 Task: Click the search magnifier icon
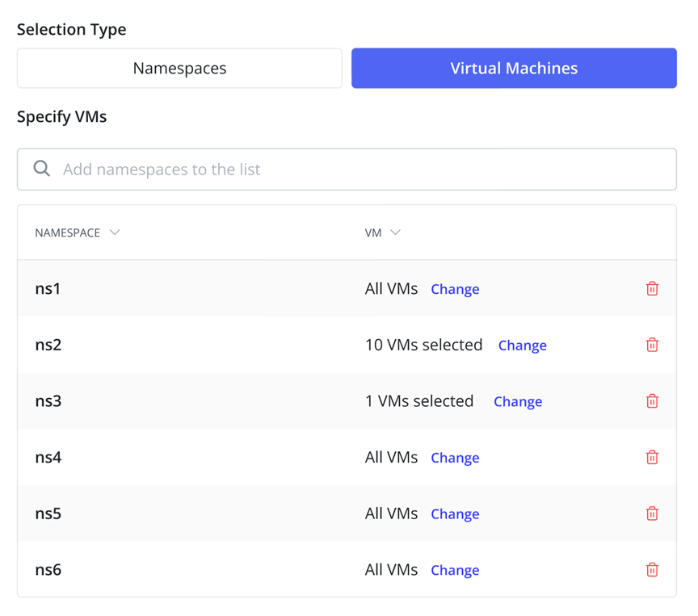42,169
